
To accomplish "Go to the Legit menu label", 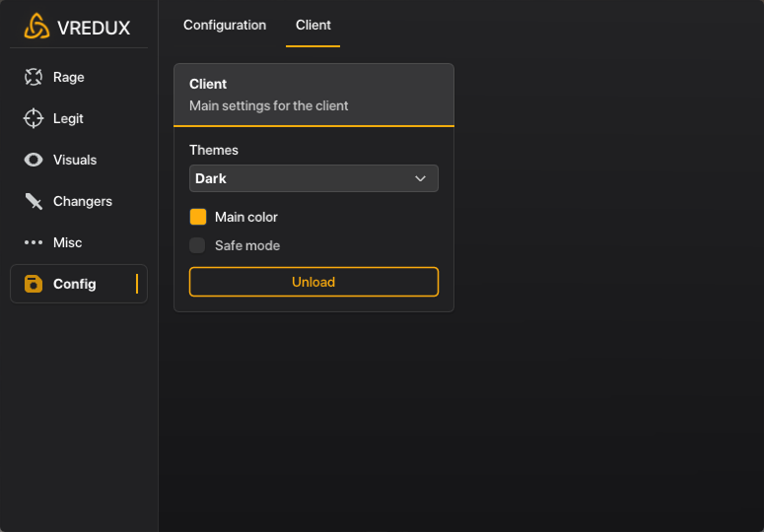I will pos(68,118).
